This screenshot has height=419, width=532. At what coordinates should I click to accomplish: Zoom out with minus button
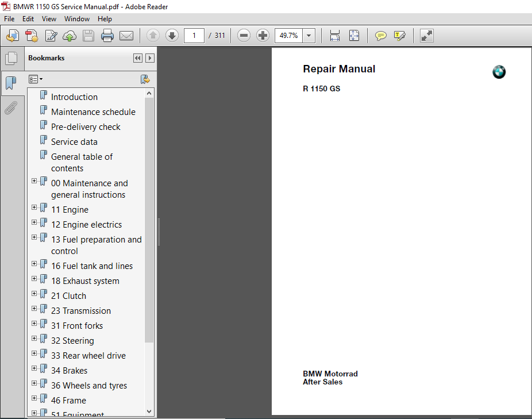point(244,35)
